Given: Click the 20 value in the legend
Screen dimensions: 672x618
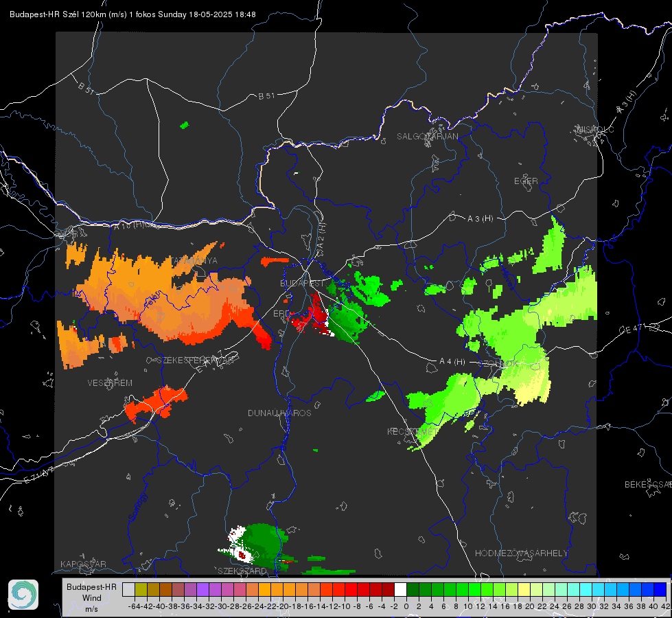Looking at the screenshot, I should [x=530, y=606].
